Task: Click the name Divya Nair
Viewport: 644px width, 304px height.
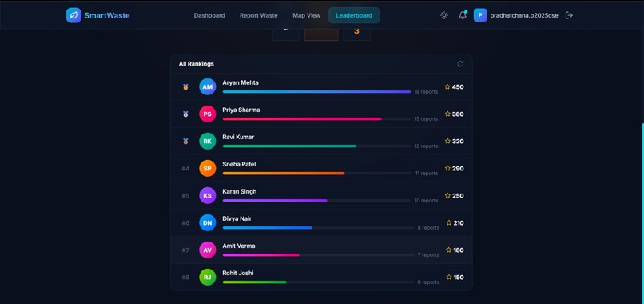Action: [237, 218]
